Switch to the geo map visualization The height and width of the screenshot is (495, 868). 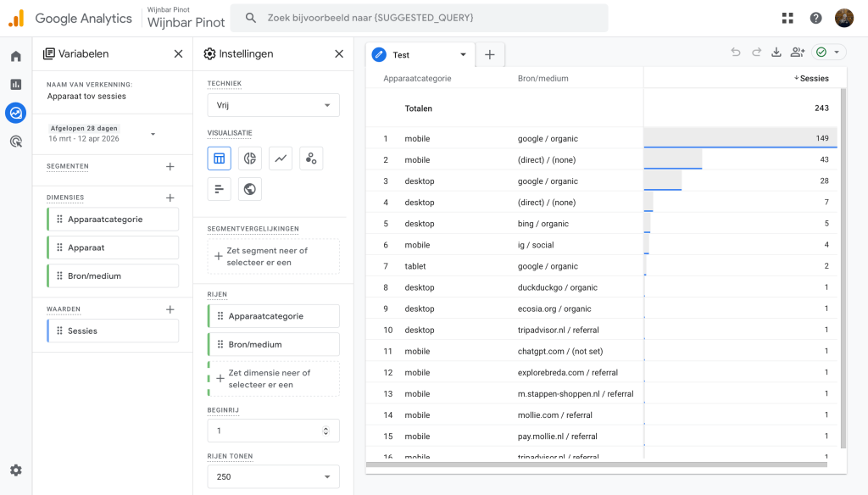[250, 189]
